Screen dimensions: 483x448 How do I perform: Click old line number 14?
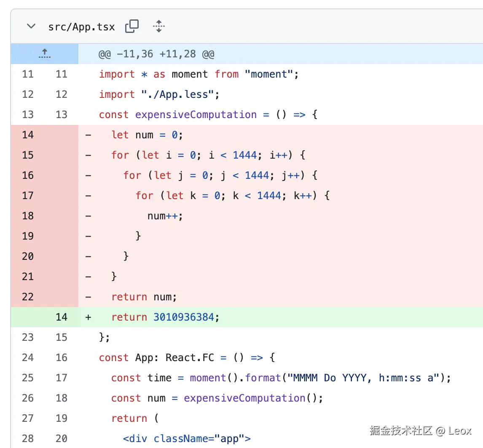coord(28,135)
